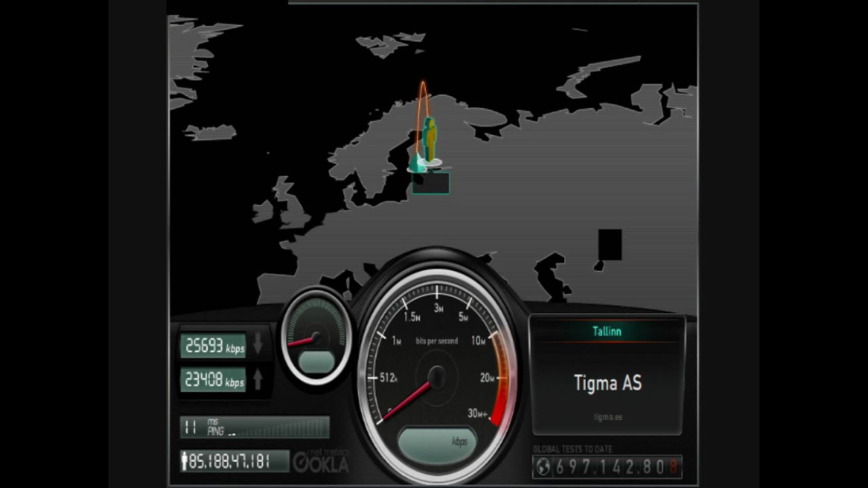Image resolution: width=868 pixels, height=488 pixels.
Task: Click the ping progress bar
Action: click(278, 427)
